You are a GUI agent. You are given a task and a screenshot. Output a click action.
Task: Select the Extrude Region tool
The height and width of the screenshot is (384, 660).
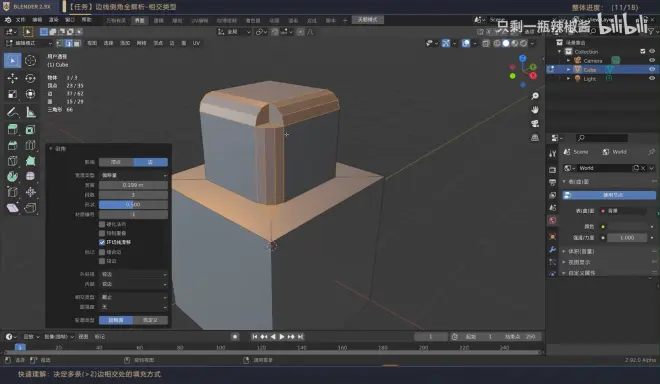13,130
